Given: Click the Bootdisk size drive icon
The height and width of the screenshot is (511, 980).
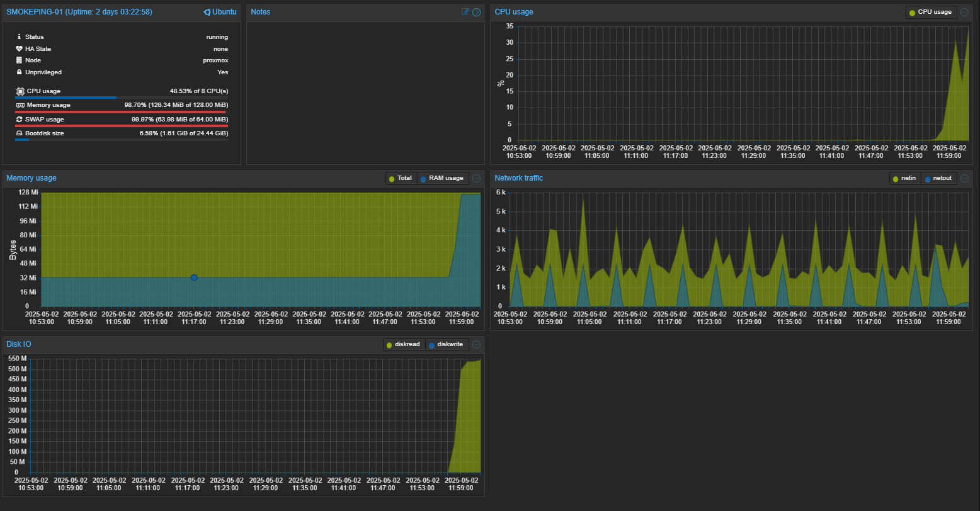Looking at the screenshot, I should (20, 133).
